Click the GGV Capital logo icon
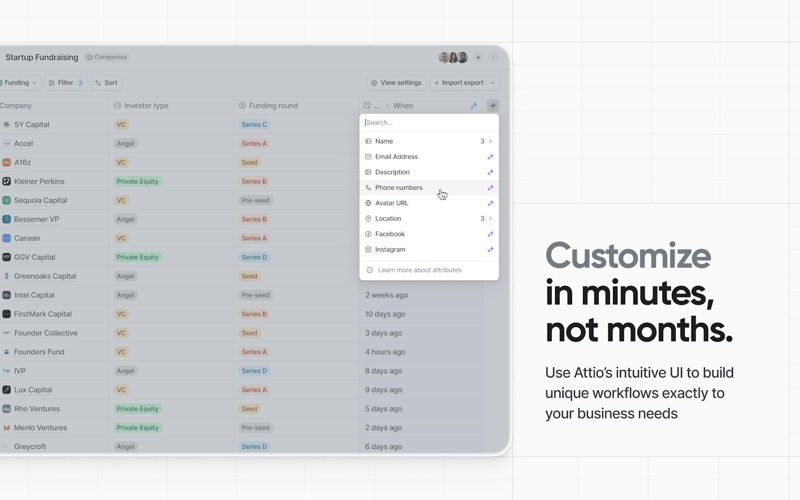This screenshot has width=800, height=500. (6, 257)
